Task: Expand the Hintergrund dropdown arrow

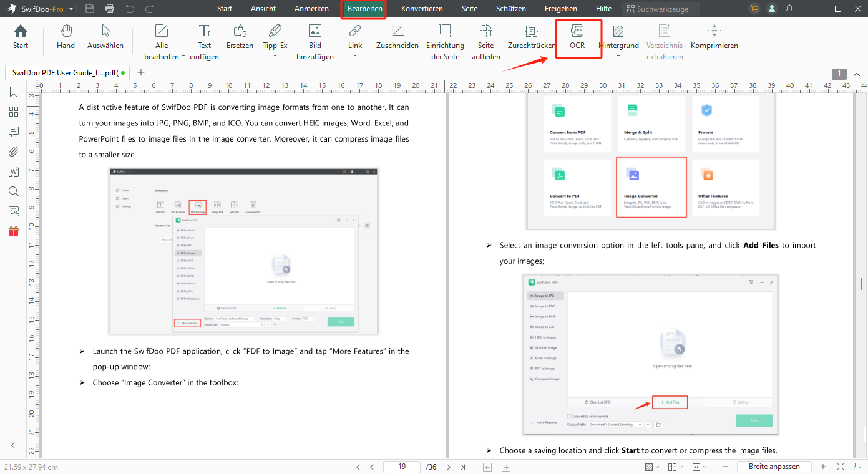Action: pos(618,57)
